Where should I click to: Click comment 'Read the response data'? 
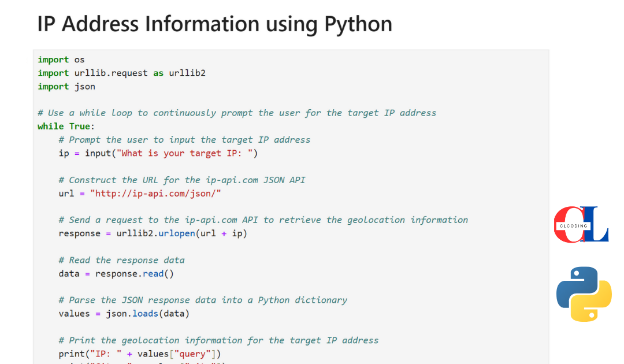[121, 260]
